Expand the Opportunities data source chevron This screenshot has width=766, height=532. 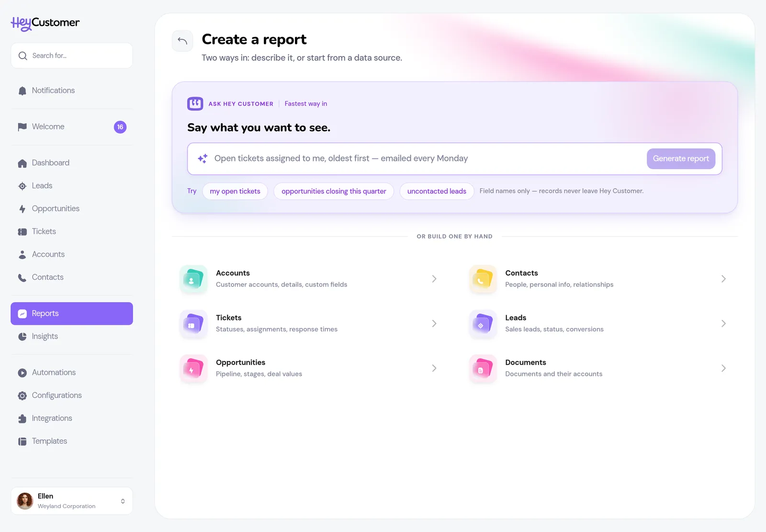pyautogui.click(x=434, y=368)
